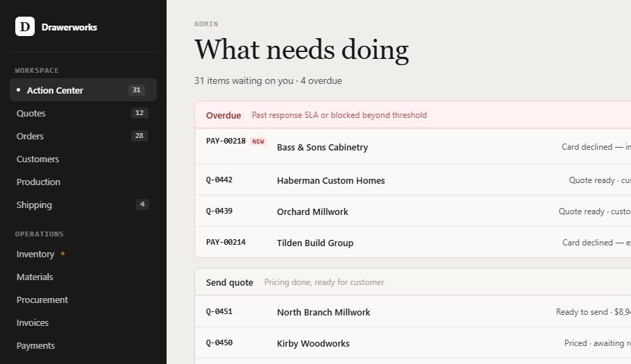Open the Bass & Sons Cabinetry row
The width and height of the screenshot is (631, 364).
413,147
